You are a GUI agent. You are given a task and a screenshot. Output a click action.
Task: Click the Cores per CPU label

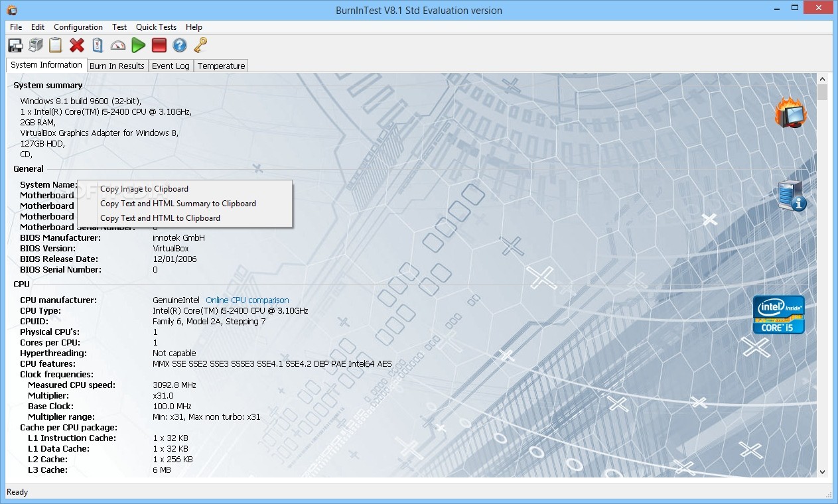point(50,343)
